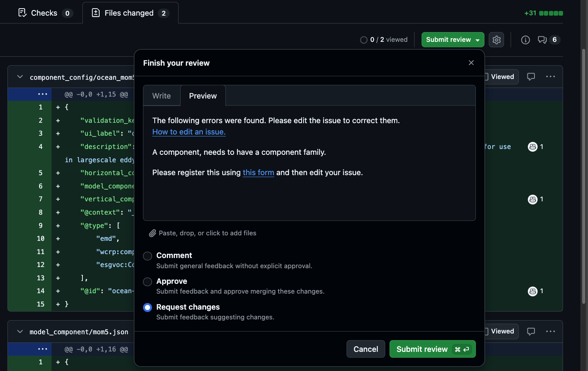588x371 pixels.
Task: Click the bot avatar comment on line 4
Action: point(533,147)
